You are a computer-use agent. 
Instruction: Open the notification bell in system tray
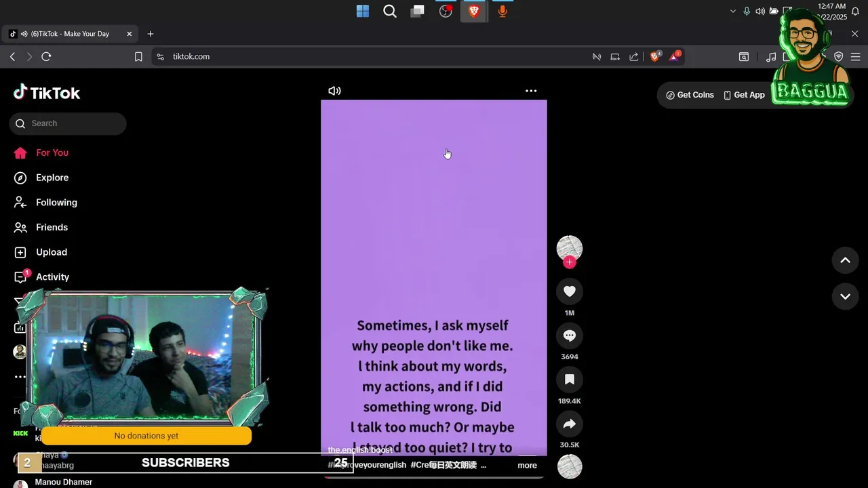(855, 12)
